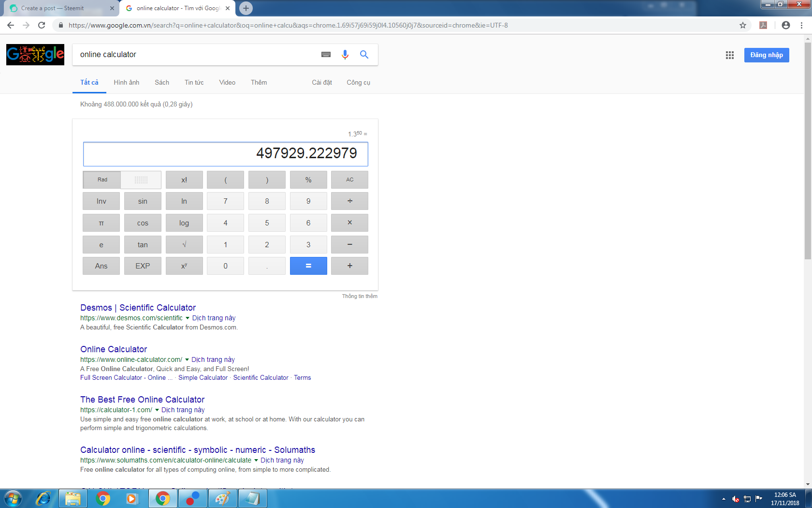The image size is (812, 508).
Task: Open the Cài đặt settings menu
Action: point(322,83)
